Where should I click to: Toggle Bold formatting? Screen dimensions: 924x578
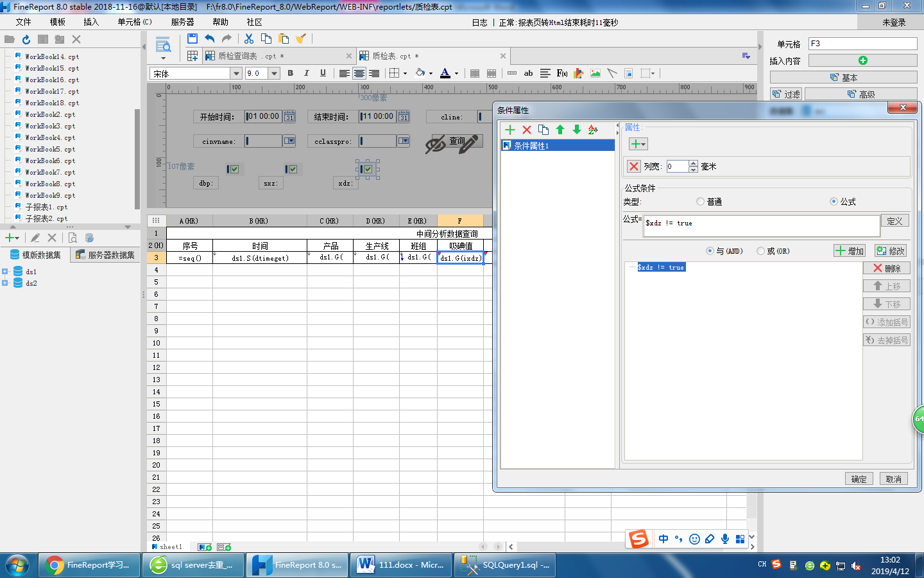(290, 73)
